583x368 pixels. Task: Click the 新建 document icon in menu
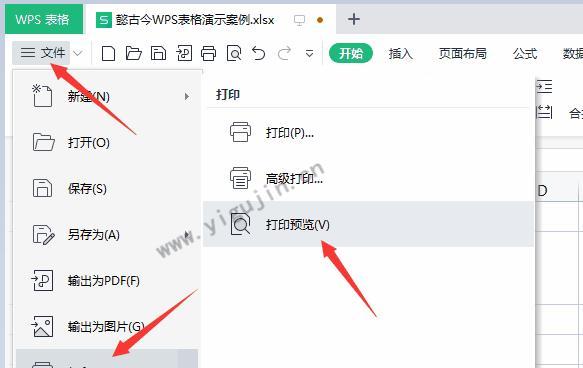click(x=42, y=96)
